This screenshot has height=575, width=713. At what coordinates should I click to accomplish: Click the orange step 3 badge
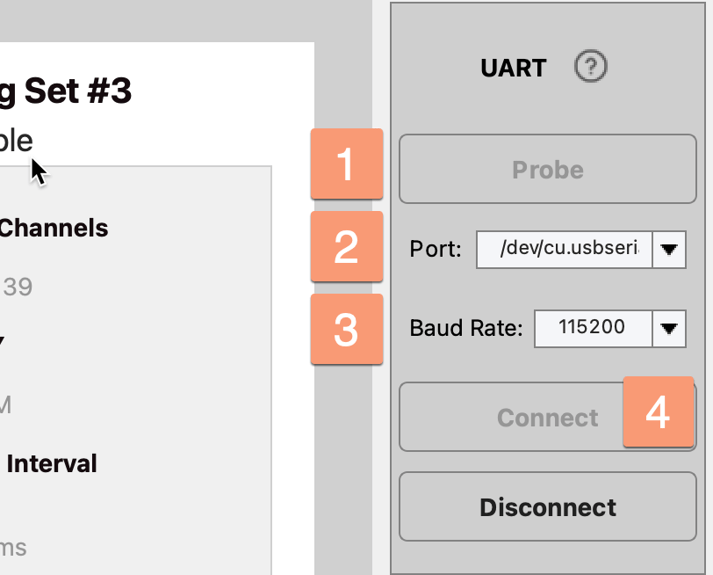coord(346,329)
